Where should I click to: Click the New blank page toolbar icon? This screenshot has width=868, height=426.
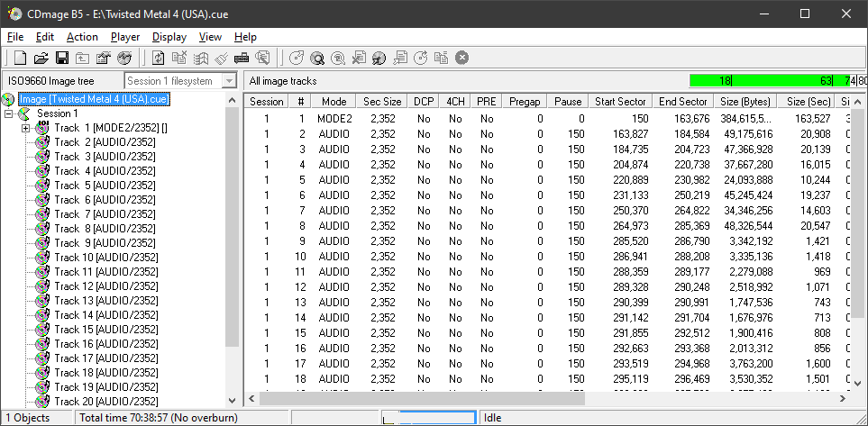(x=19, y=58)
